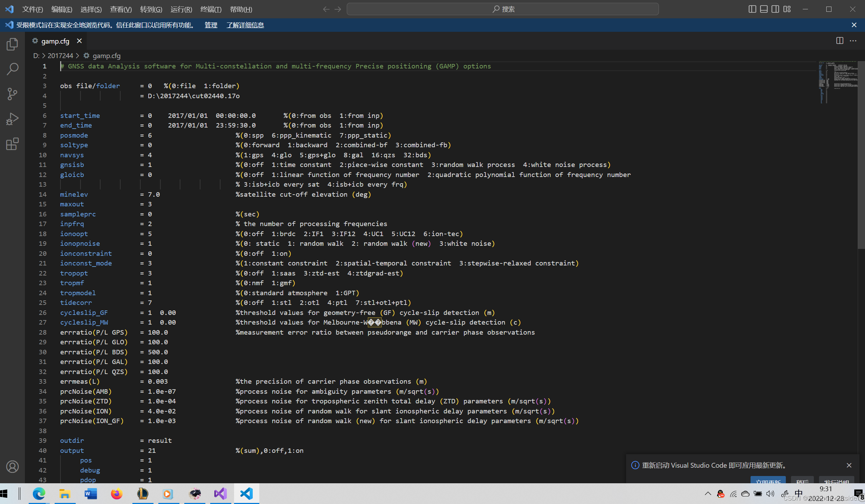
Task: Open the 终端(T) menu
Action: click(211, 9)
